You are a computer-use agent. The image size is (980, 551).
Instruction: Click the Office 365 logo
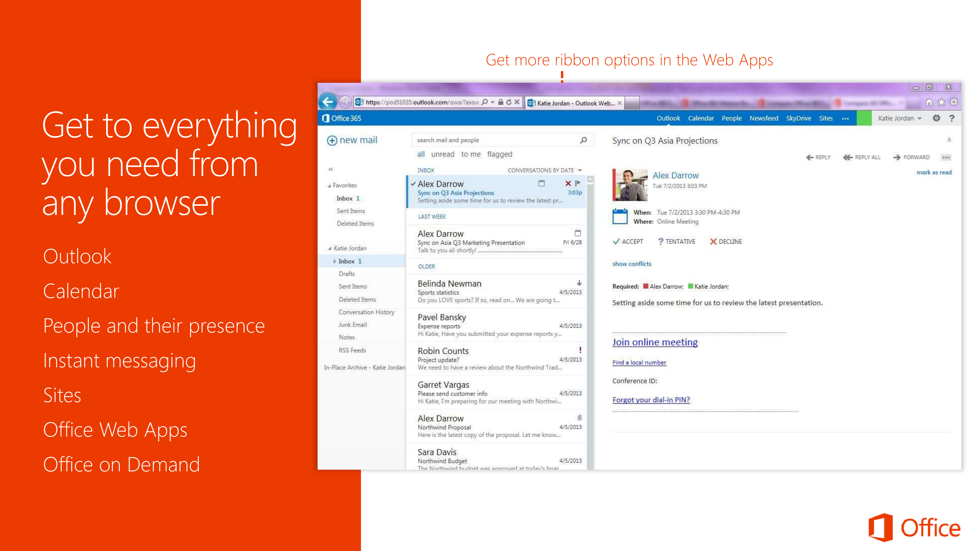point(341,118)
